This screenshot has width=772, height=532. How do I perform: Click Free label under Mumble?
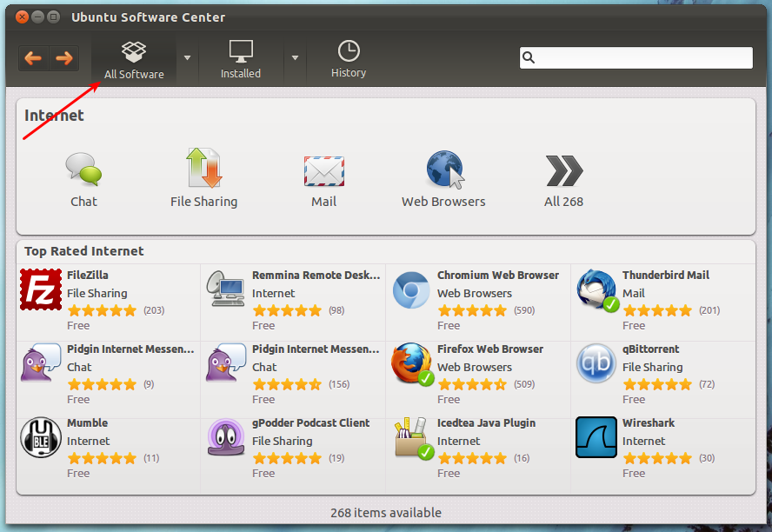point(78,474)
